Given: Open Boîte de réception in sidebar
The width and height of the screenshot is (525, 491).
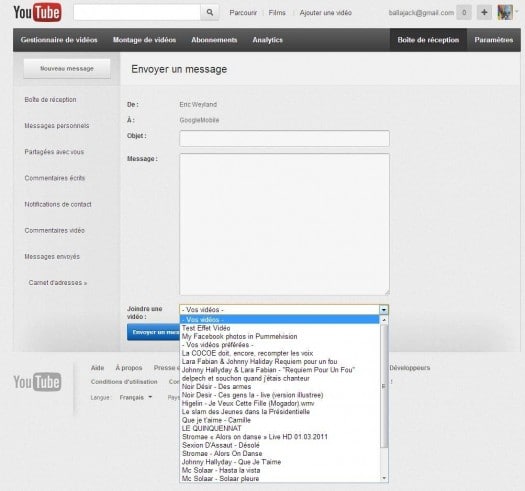Looking at the screenshot, I should coord(50,99).
